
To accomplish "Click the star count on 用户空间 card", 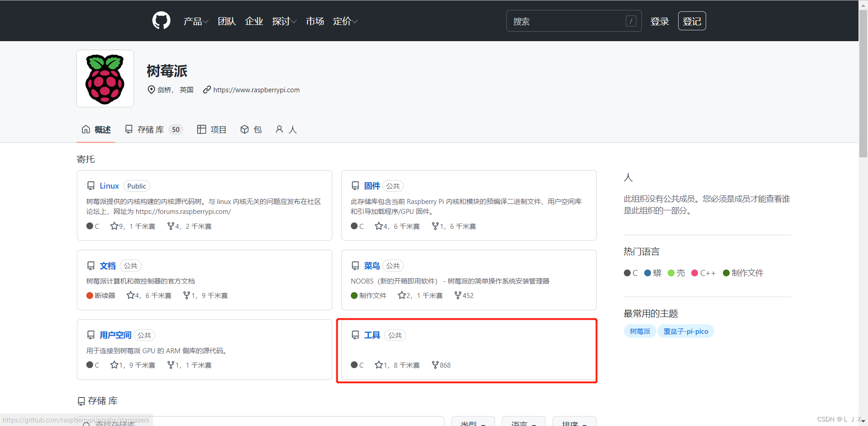I will tap(133, 365).
